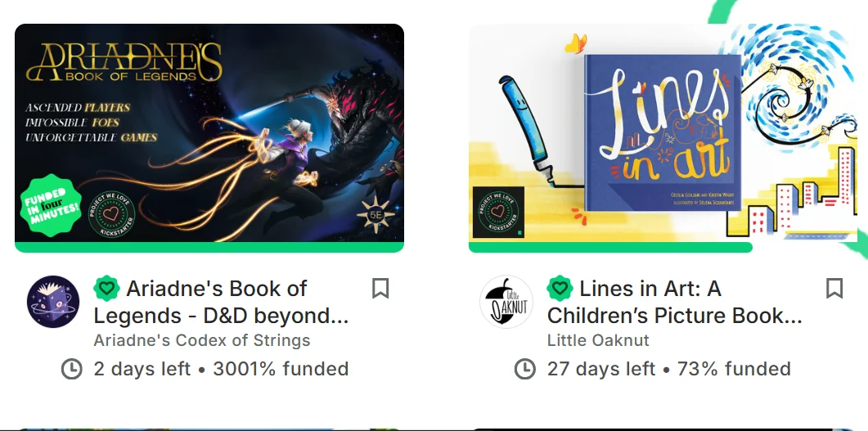This screenshot has height=431, width=868.
Task: Click Project We Love badge on Lines in Art
Action: 499,213
